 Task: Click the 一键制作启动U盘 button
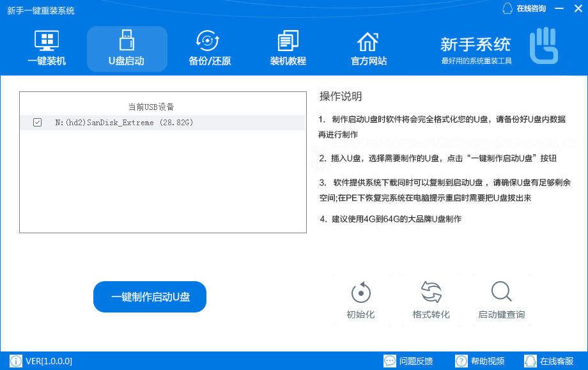point(150,297)
